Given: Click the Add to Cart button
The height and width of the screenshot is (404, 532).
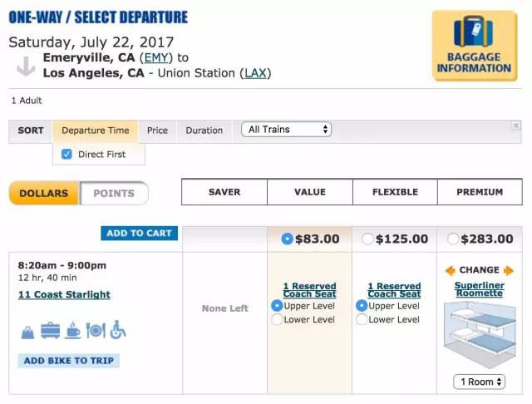Looking at the screenshot, I should point(139,234).
